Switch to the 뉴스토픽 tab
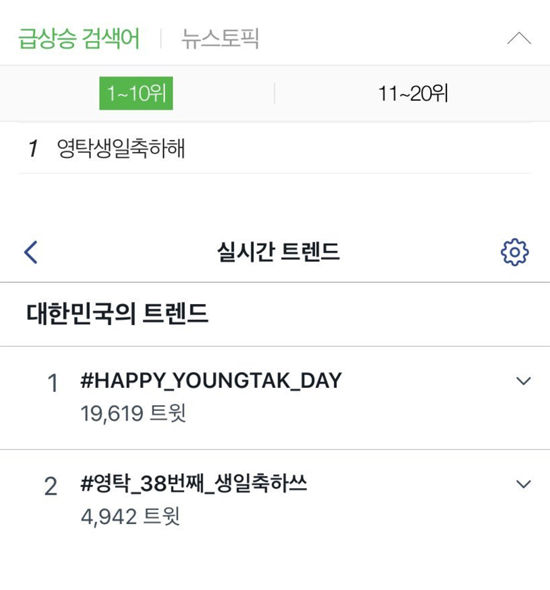The height and width of the screenshot is (590, 550). click(220, 38)
